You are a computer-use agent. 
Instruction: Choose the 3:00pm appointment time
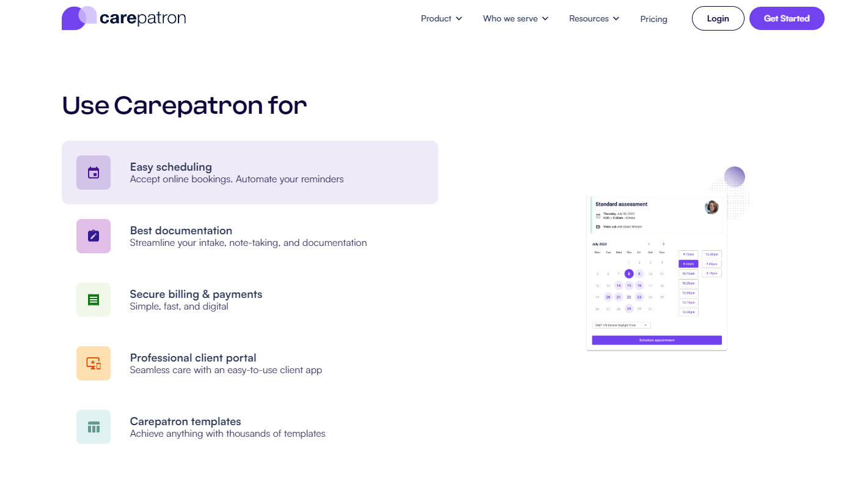click(x=712, y=264)
